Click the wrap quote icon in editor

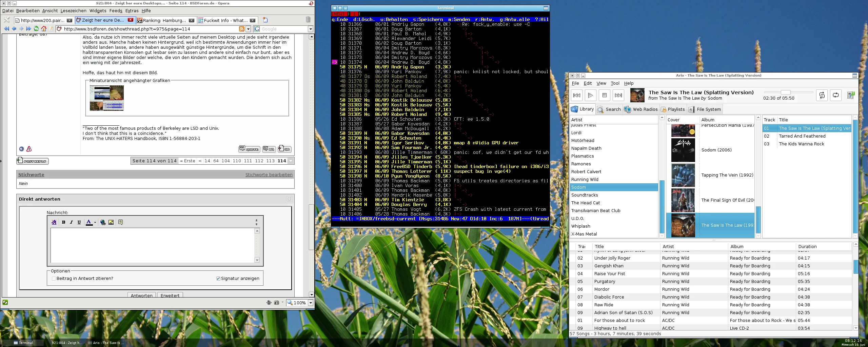pyautogui.click(x=120, y=222)
